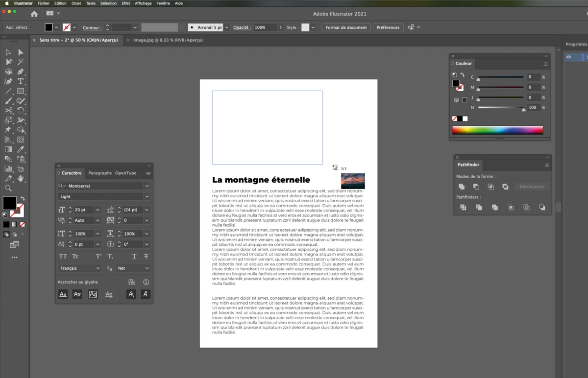Open the Fenêtre menu
The height and width of the screenshot is (378, 588).
[163, 3]
